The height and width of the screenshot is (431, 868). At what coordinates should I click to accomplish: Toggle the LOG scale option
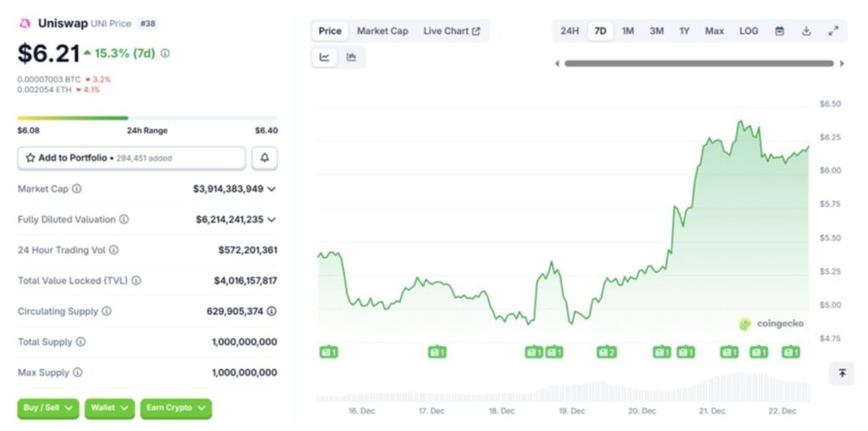pos(748,31)
